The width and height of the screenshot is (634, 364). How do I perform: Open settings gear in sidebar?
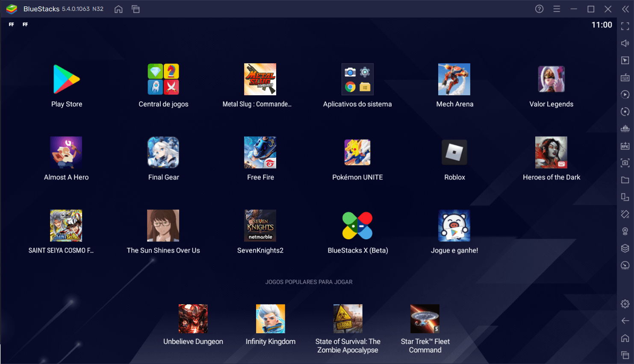[625, 304]
